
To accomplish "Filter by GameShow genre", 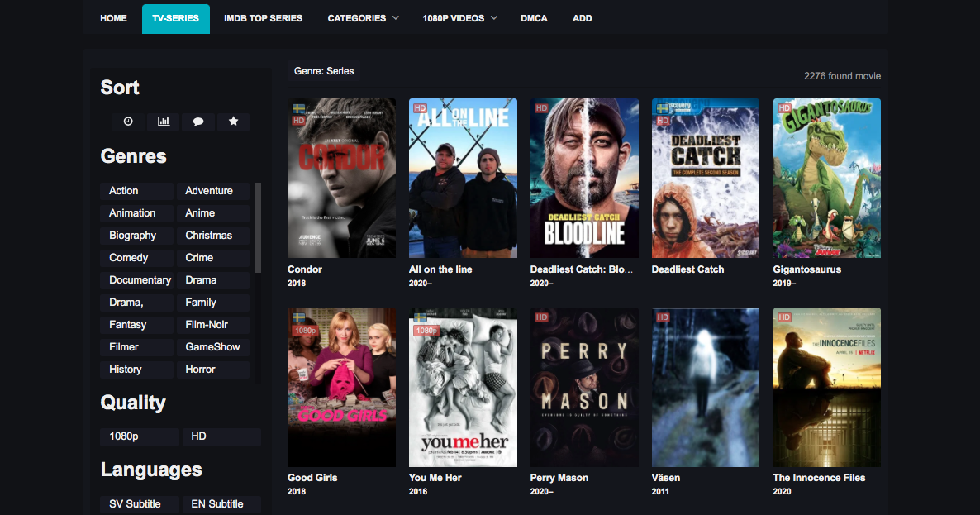I will pos(212,347).
